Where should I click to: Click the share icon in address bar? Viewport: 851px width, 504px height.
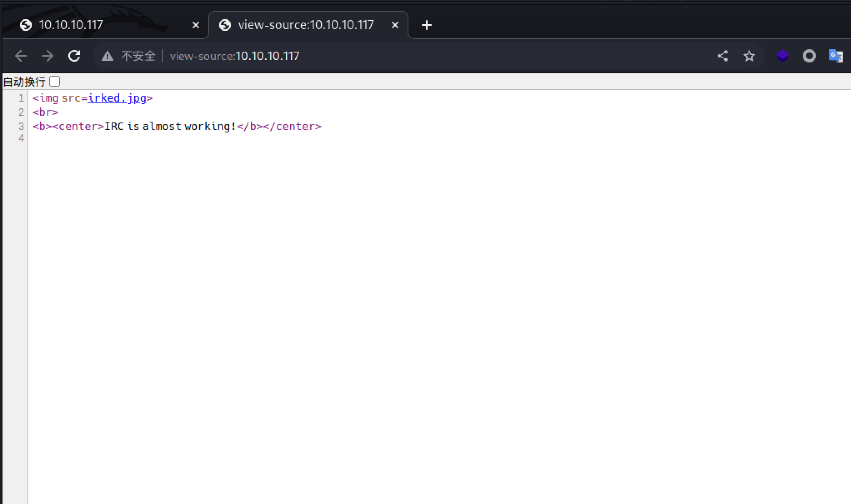[723, 56]
